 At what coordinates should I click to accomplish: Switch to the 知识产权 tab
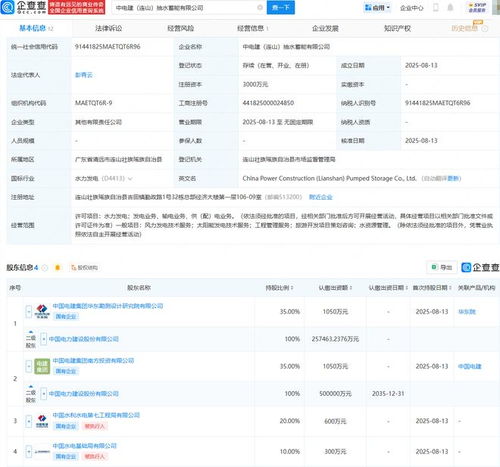[397, 28]
